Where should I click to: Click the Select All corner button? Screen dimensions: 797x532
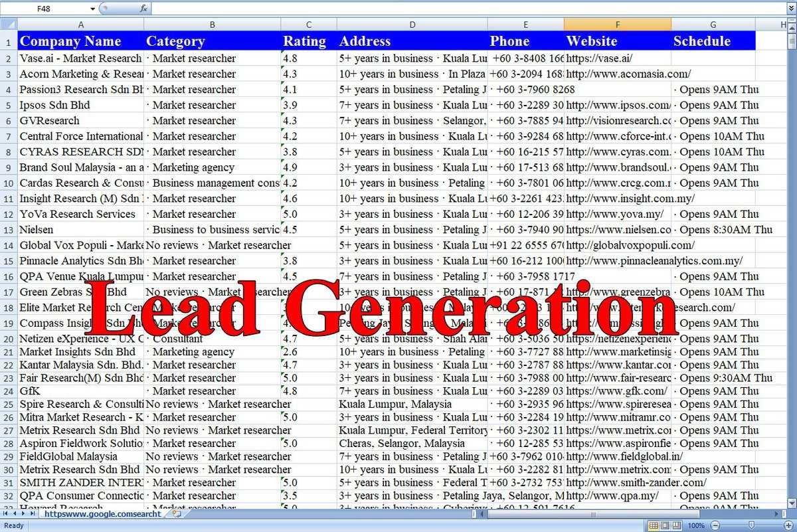point(9,24)
